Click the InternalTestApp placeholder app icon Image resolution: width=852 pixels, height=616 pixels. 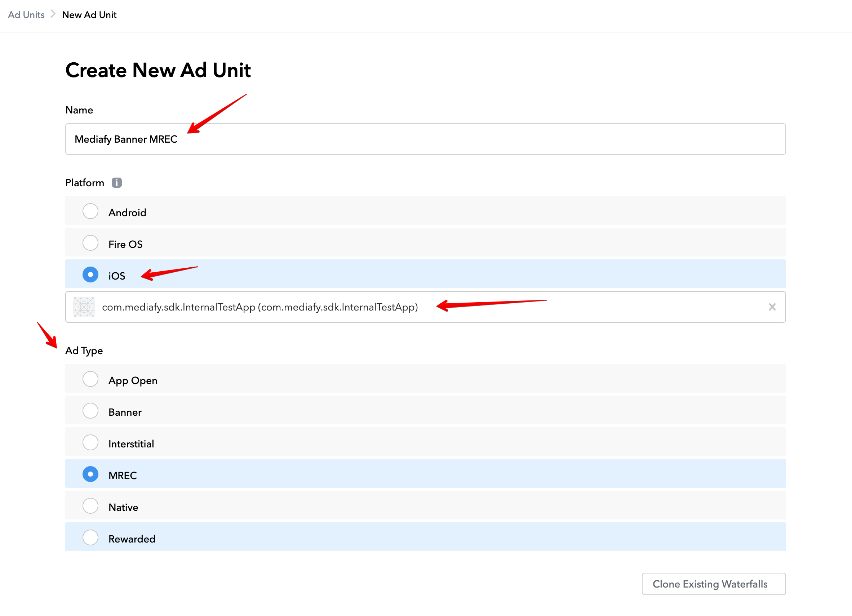click(84, 307)
